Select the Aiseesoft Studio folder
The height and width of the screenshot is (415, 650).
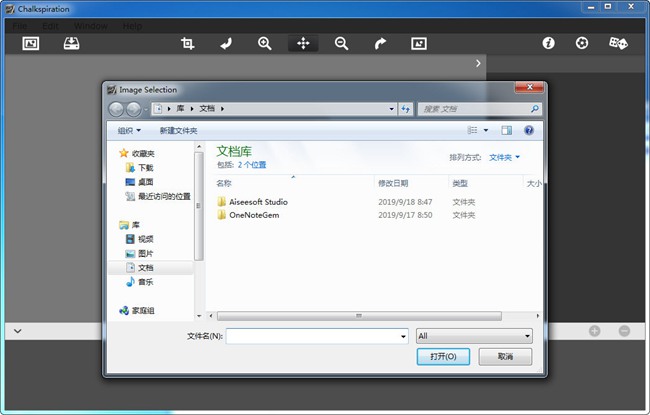coord(258,201)
